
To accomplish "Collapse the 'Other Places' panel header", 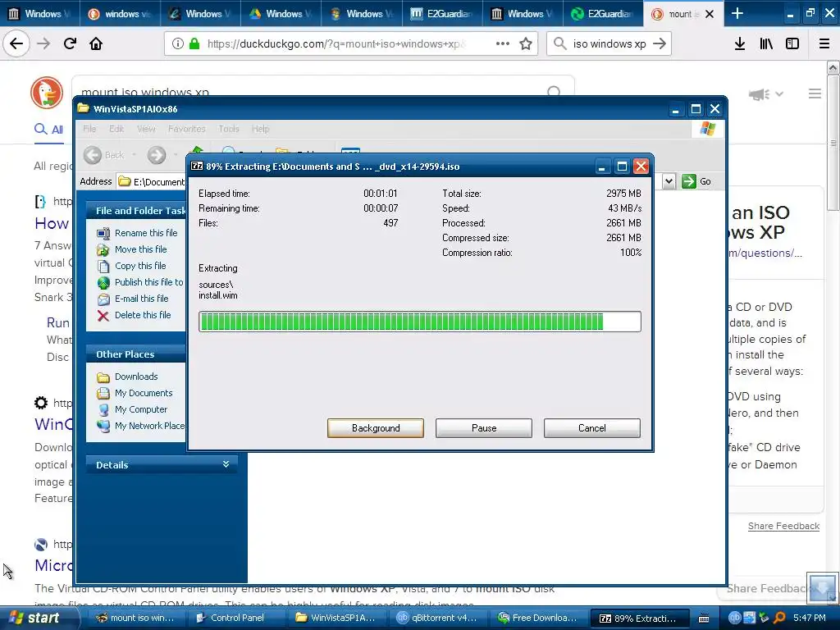I will pyautogui.click(x=135, y=354).
